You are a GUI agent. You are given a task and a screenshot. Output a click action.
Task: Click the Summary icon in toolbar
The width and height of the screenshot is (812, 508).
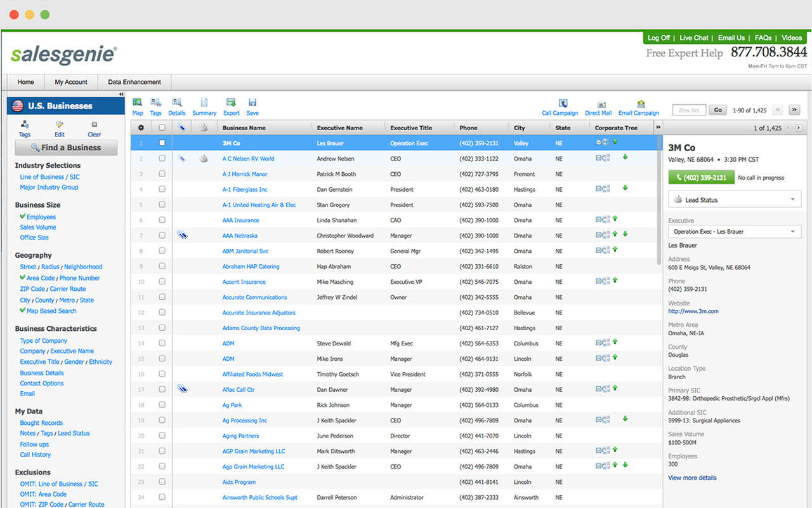[204, 103]
